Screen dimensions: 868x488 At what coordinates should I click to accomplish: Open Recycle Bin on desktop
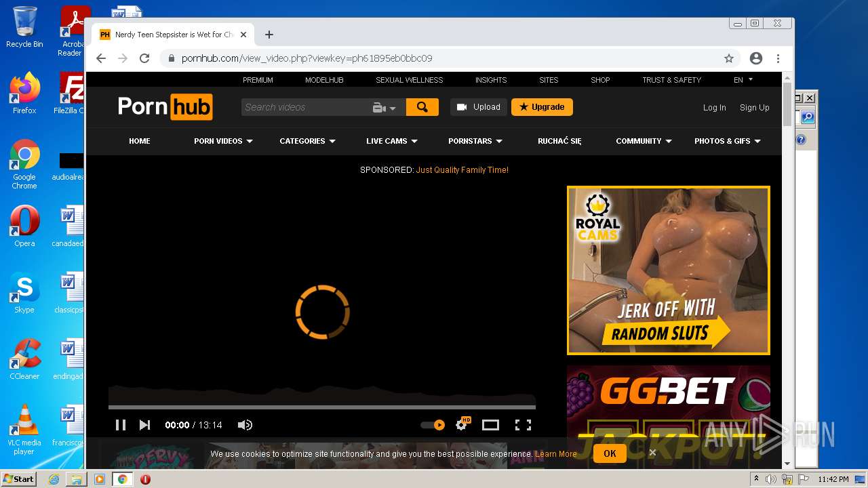click(24, 27)
